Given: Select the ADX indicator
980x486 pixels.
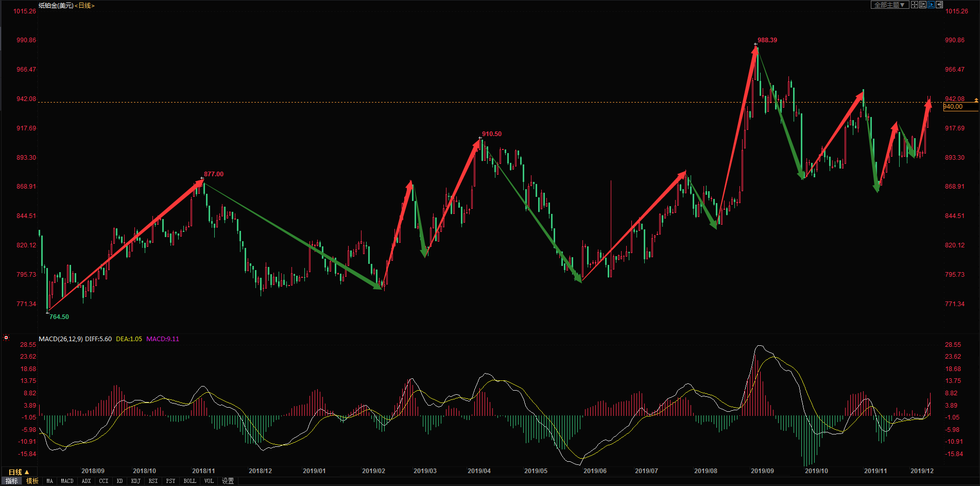Looking at the screenshot, I should [87, 481].
